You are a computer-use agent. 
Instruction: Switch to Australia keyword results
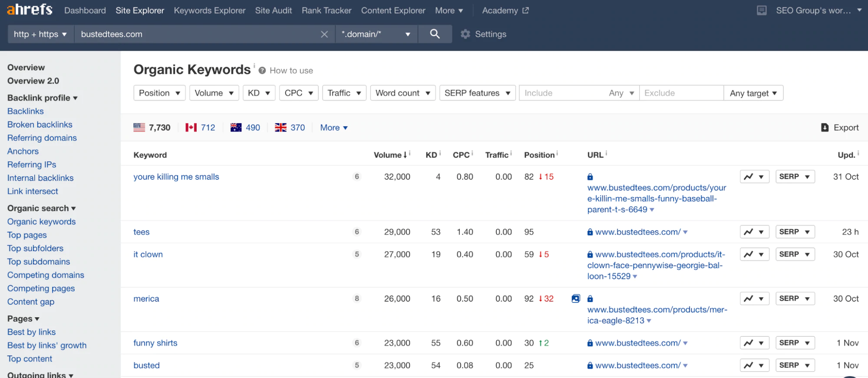[x=236, y=128]
